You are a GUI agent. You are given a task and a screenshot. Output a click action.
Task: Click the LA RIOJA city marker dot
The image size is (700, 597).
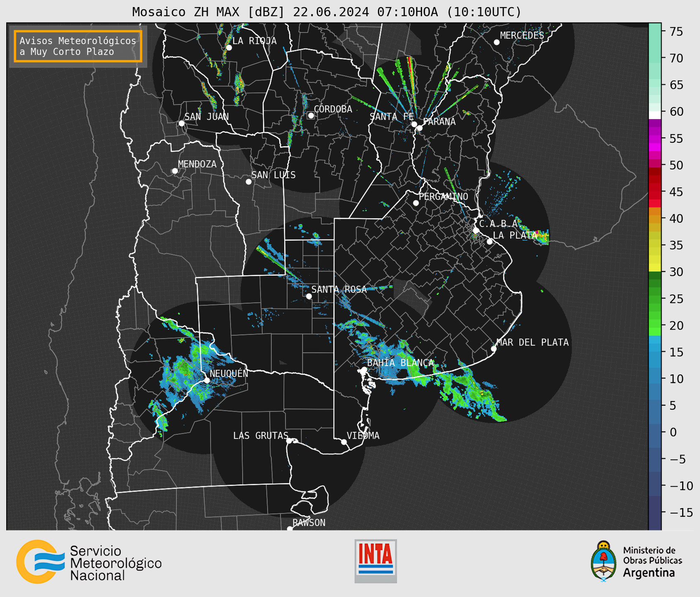(x=229, y=48)
